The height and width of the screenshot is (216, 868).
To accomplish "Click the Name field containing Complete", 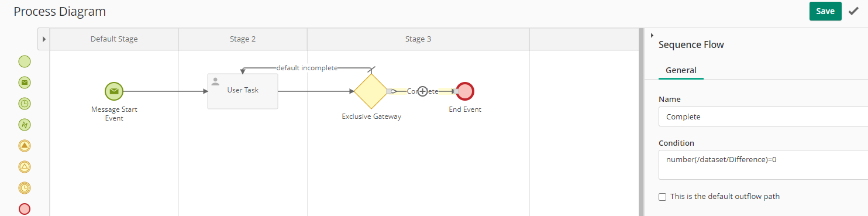I will tap(763, 116).
